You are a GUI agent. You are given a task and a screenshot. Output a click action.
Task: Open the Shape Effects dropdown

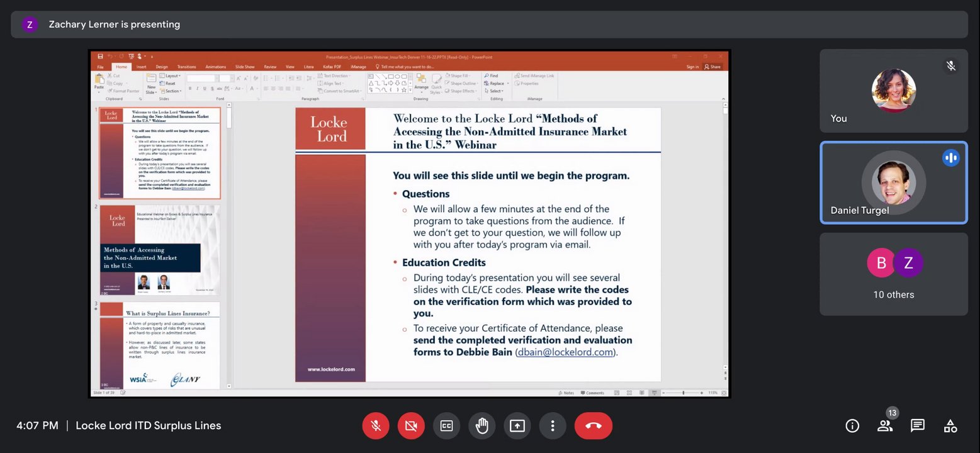(460, 91)
